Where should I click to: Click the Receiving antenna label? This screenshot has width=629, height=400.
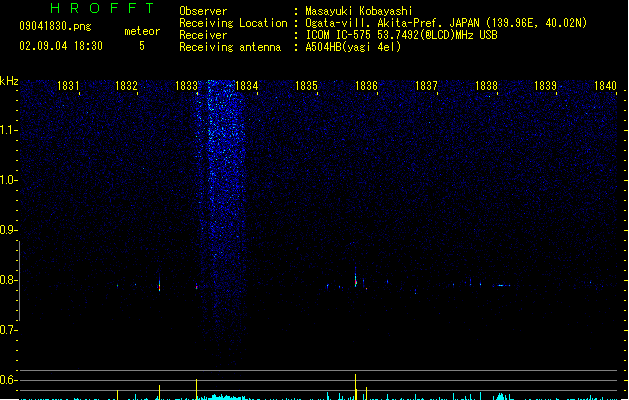point(230,47)
